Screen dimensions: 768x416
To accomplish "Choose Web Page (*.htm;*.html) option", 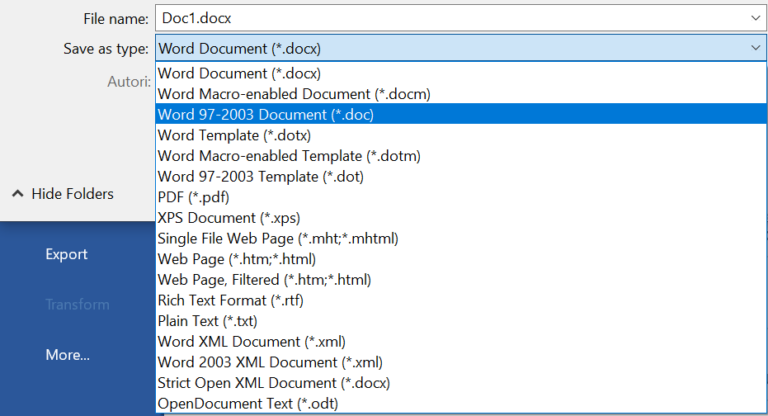I will pos(460,259).
